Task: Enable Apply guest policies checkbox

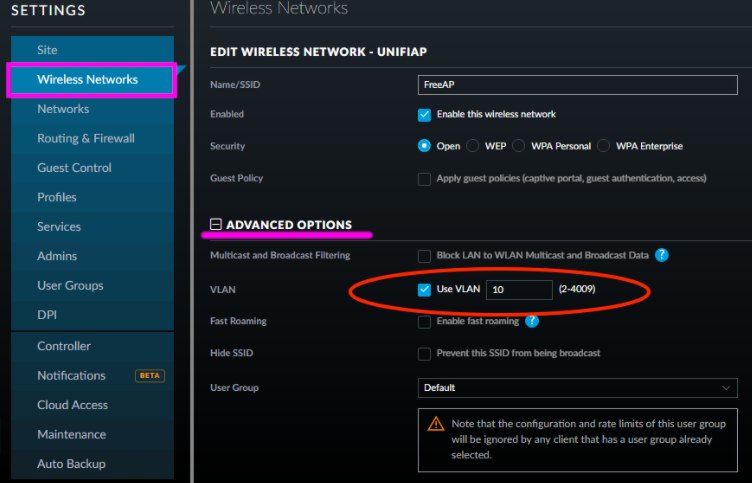Action: click(424, 179)
